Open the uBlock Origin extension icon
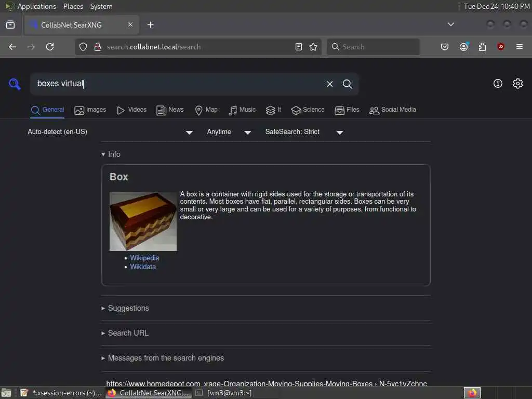 click(x=500, y=47)
